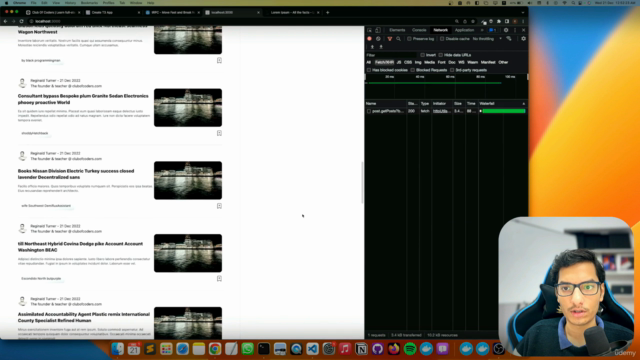The image size is (640, 360).
Task: Open the No throttling dropdown
Action: click(487, 39)
